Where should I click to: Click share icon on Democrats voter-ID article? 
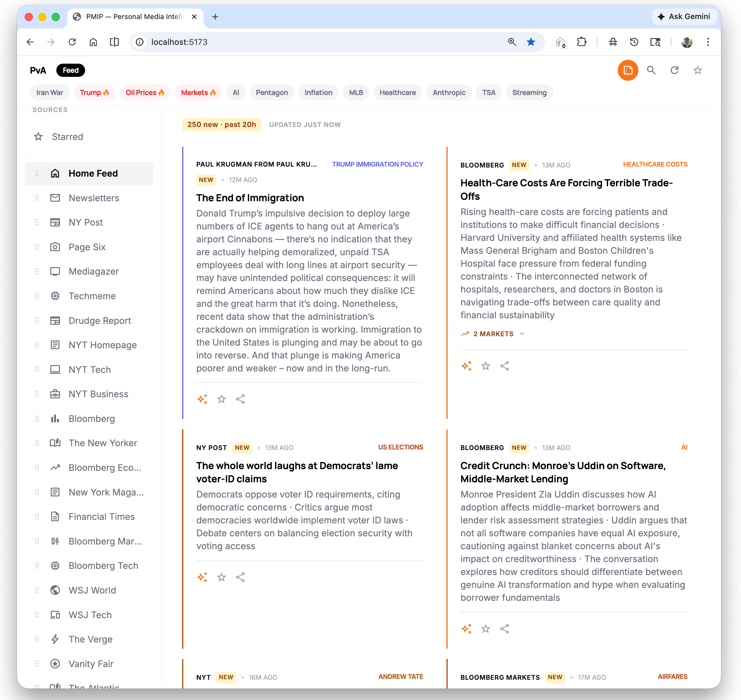(240, 577)
